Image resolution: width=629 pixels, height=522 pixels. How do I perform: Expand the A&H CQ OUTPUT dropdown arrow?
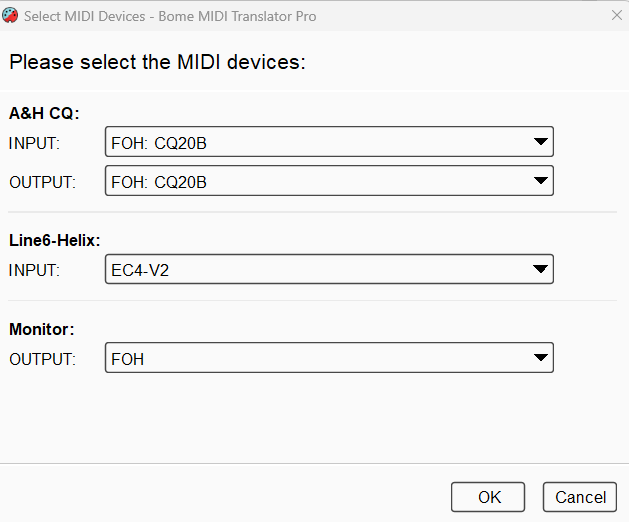tap(541, 181)
